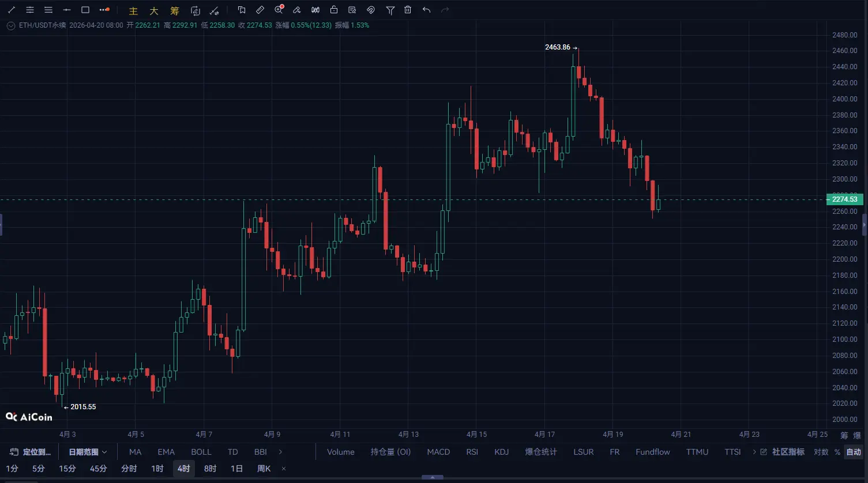
Task: Toggle the TD indicator
Action: (233, 452)
